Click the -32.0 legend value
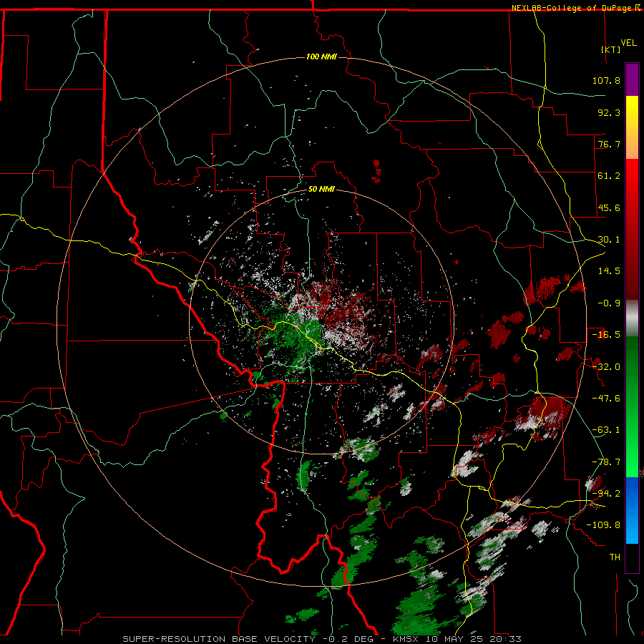Viewport: 644px width, 644px height. 606,367
